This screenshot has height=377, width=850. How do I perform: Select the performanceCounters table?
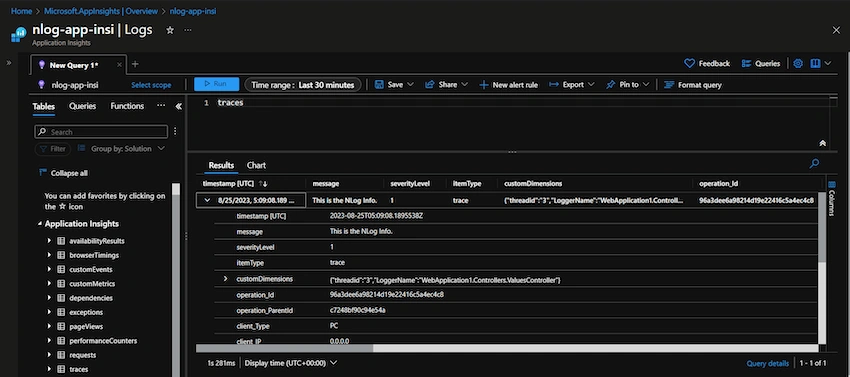103,341
